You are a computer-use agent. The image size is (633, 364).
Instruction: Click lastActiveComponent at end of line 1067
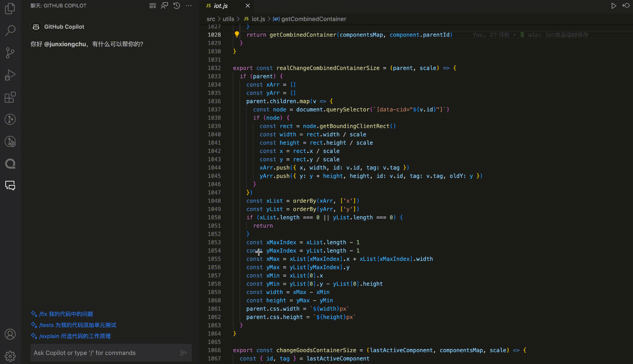tap(338, 358)
